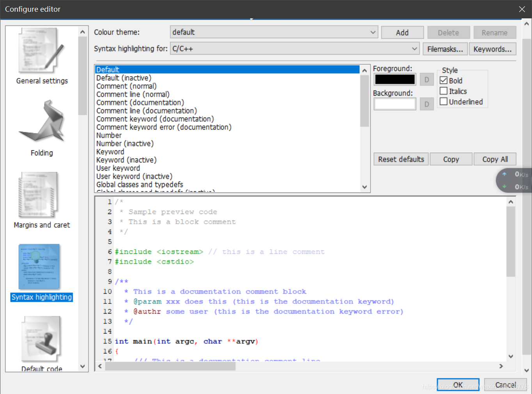
Task: Click the foreground default D button
Action: click(427, 79)
